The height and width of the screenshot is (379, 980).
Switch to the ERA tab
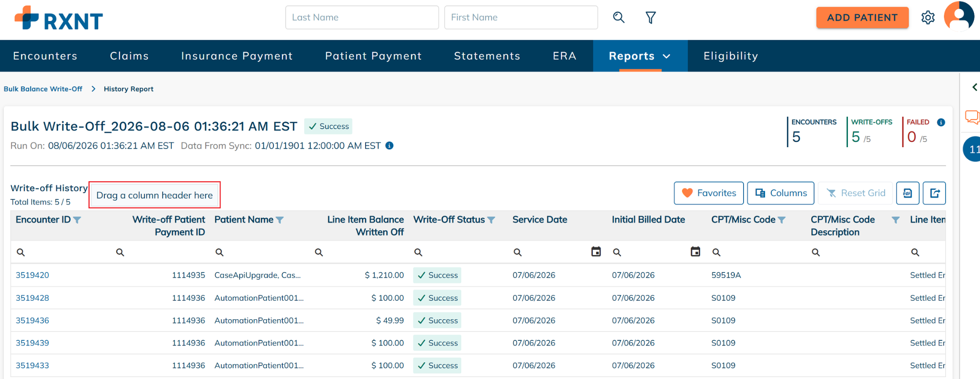565,56
